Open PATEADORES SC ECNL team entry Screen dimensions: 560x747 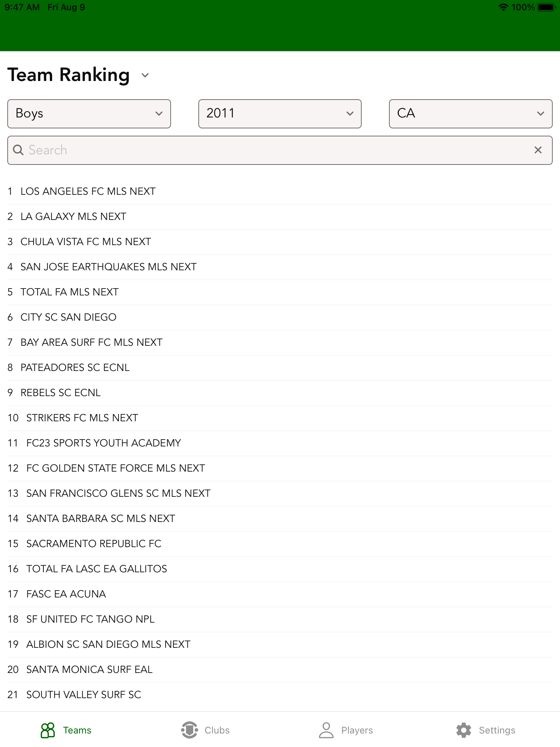tap(75, 368)
